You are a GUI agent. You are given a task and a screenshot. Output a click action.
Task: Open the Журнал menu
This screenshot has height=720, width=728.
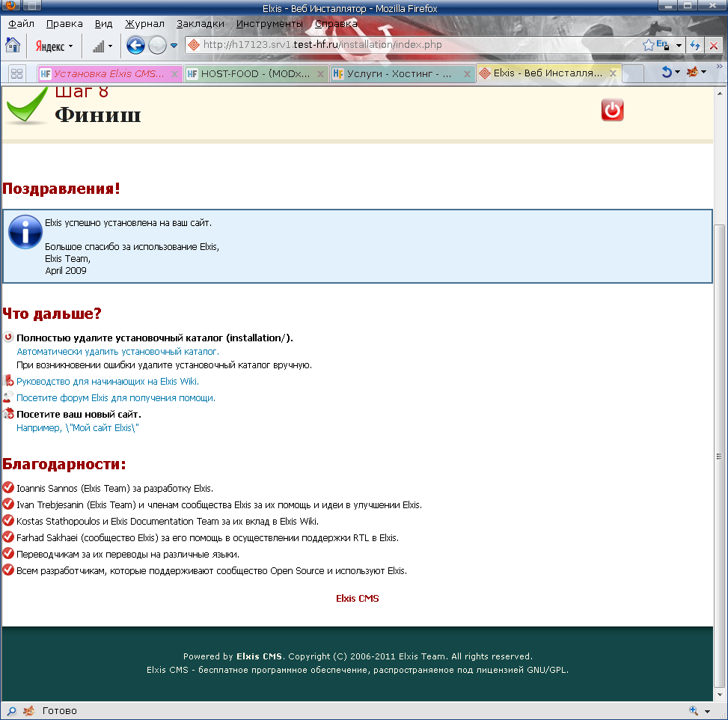tap(144, 24)
